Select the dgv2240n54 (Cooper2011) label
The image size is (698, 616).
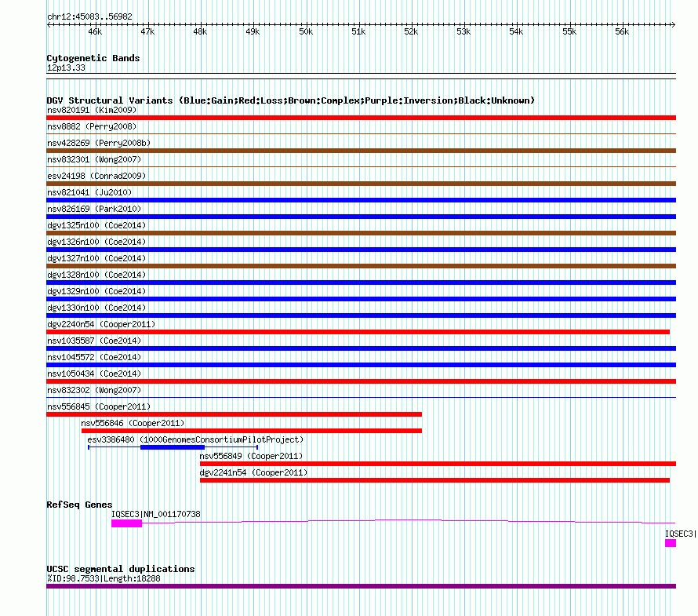click(x=101, y=324)
